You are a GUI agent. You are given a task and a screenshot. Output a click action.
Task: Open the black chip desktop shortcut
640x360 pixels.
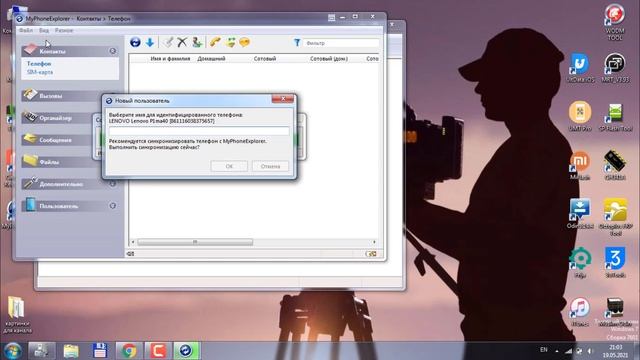click(615, 165)
